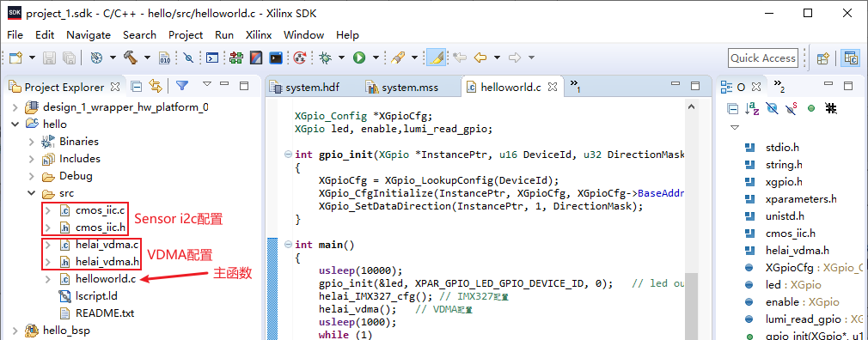This screenshot has height=340, width=868.
Task: Toggle Hide Fields in Outline
Action: coord(773,109)
